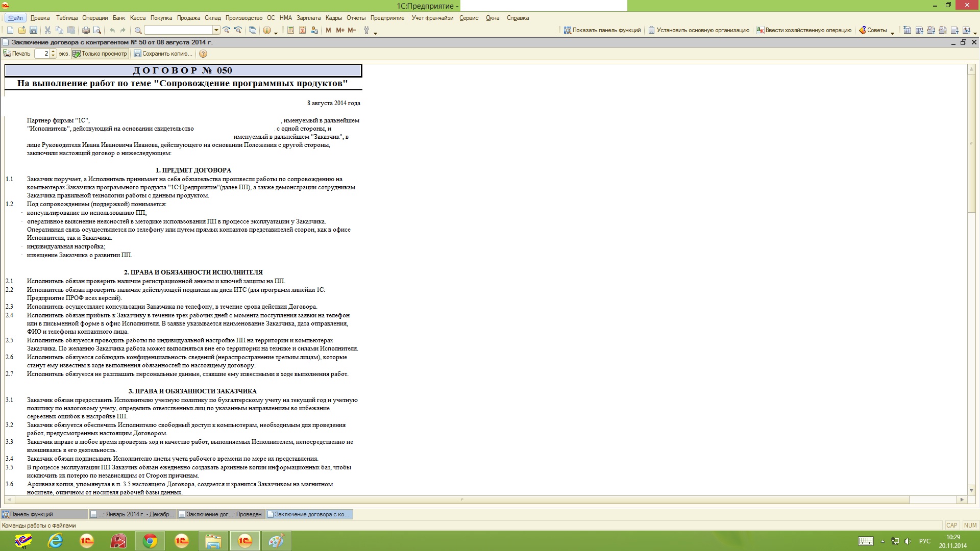Click the Печать button
Image resolution: width=980 pixels, height=551 pixels.
tap(17, 54)
